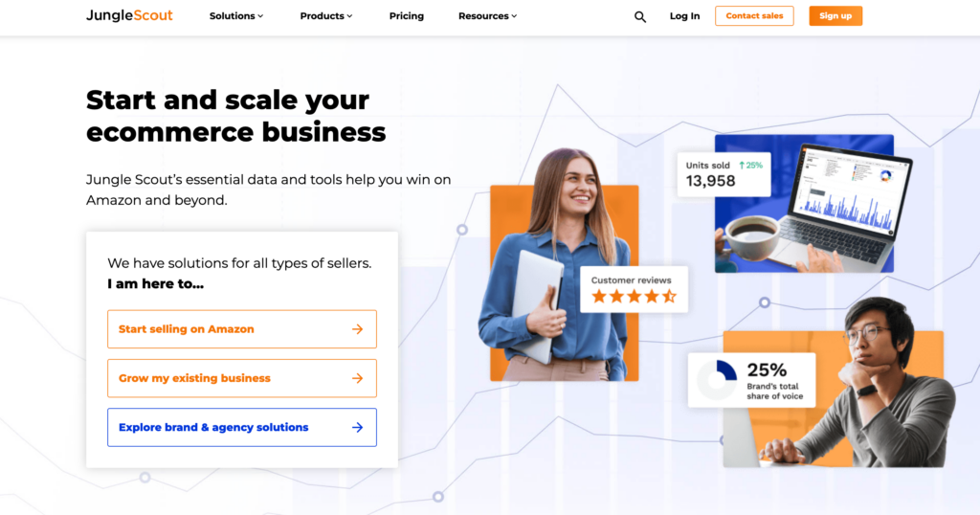
Task: Select Start selling on Amazon option
Action: 242,329
